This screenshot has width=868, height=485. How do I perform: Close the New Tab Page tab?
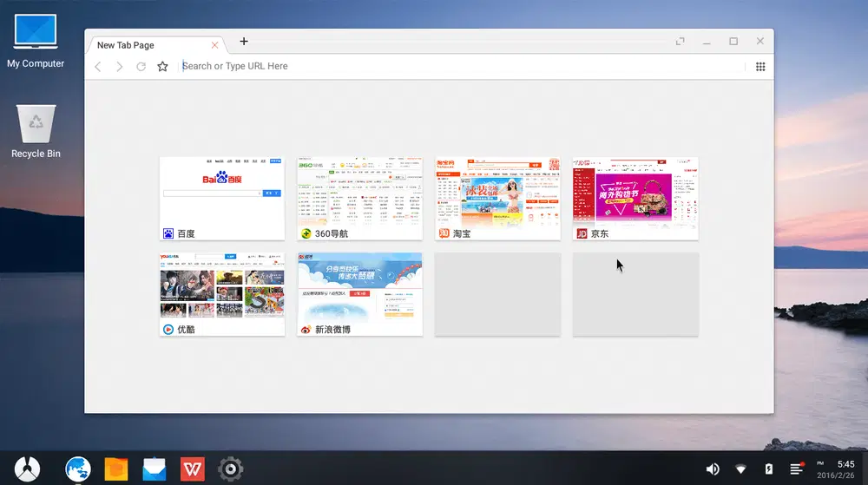pyautogui.click(x=214, y=45)
